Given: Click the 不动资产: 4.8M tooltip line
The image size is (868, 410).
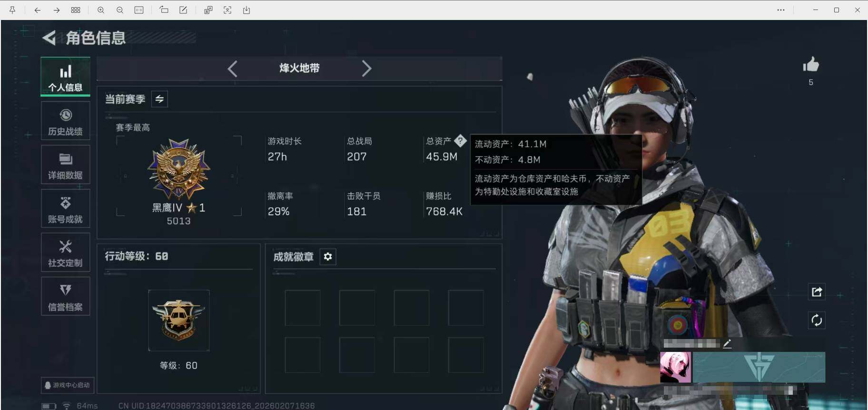Looking at the screenshot, I should point(508,160).
